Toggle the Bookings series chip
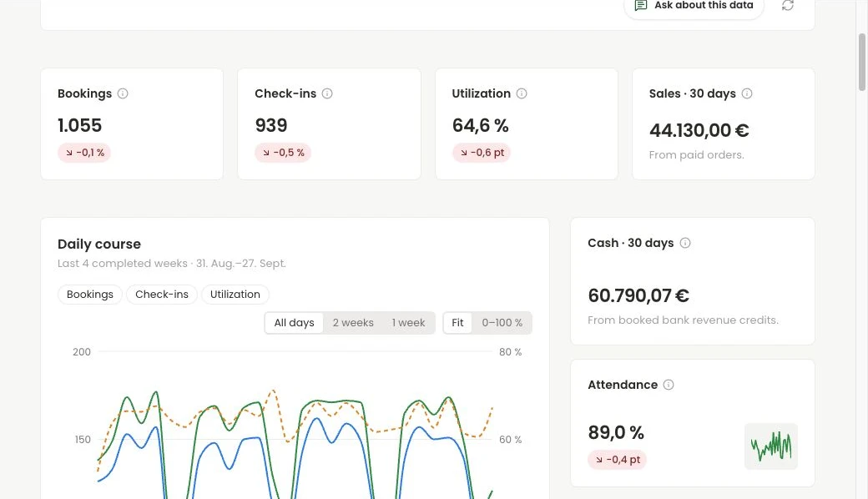Screen dimensions: 868x499 (x=89, y=295)
